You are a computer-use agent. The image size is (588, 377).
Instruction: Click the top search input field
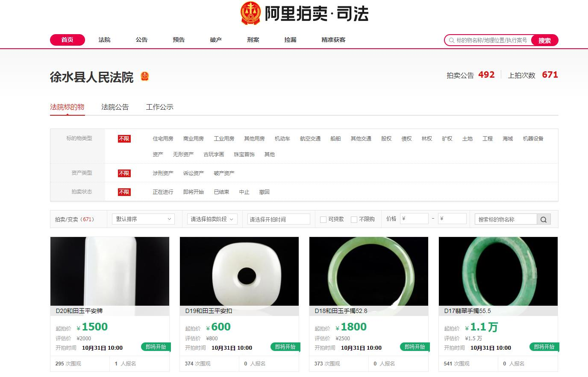tap(491, 40)
